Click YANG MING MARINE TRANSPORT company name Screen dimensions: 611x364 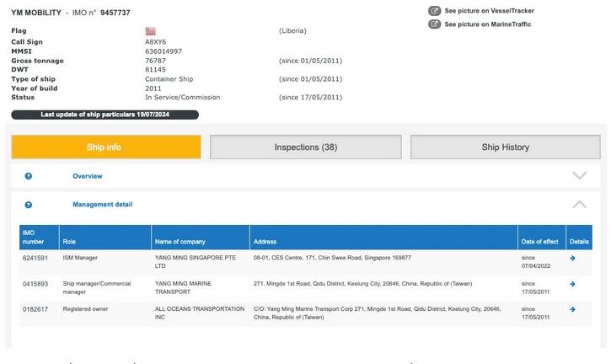(183, 287)
